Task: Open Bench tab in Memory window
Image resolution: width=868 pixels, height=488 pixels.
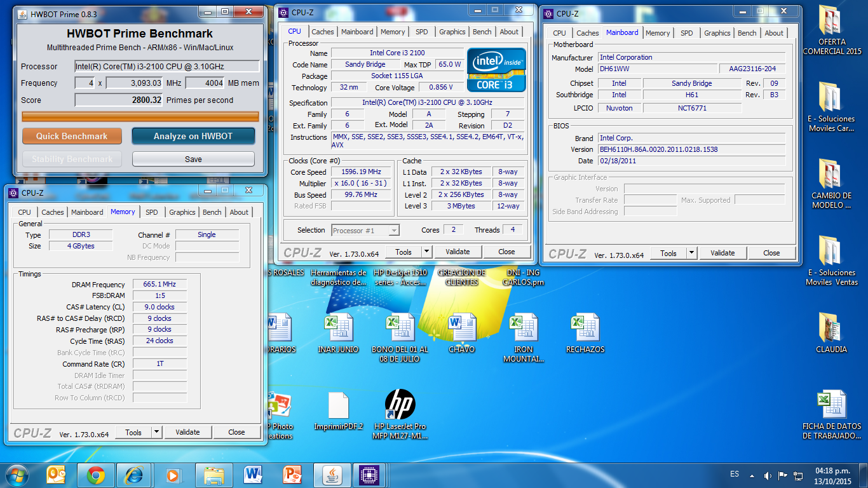Action: click(x=212, y=212)
